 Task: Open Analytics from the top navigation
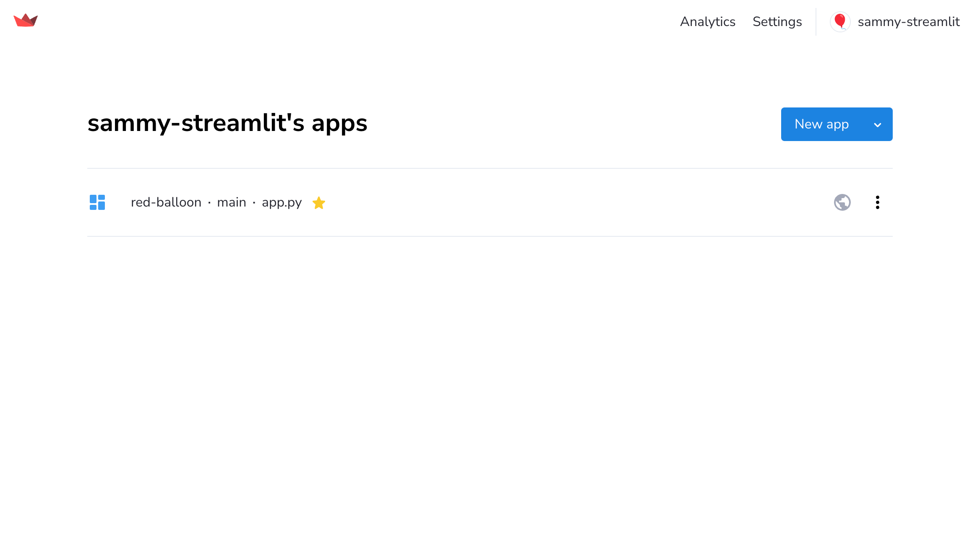coord(708,21)
